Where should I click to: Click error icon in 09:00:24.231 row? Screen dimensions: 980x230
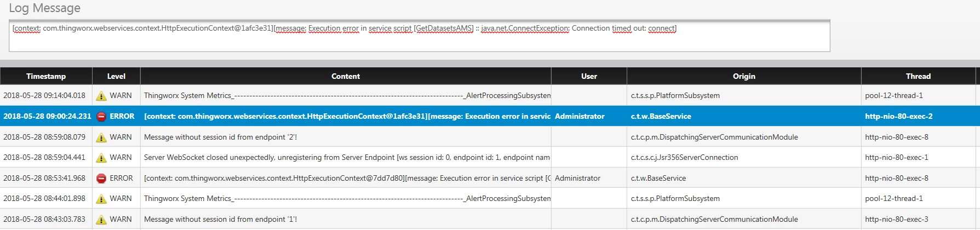[x=101, y=116]
